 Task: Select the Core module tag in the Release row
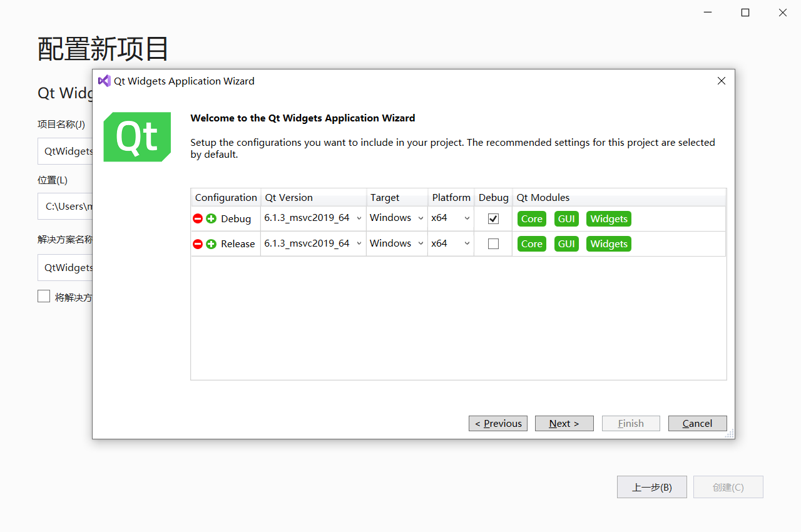(x=532, y=243)
